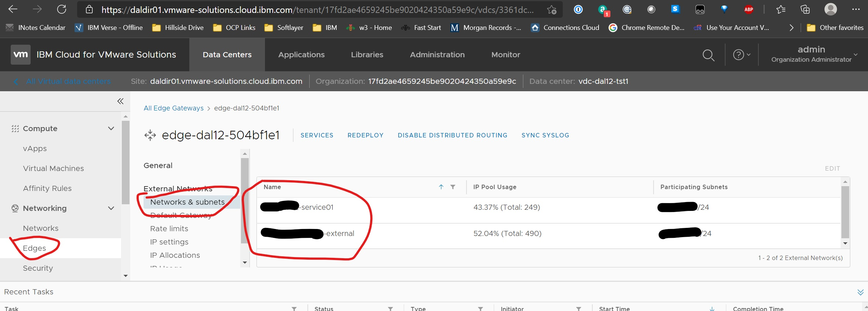Show more bookmarks overflow chevron
Screen dimensions: 868x311
(791, 28)
